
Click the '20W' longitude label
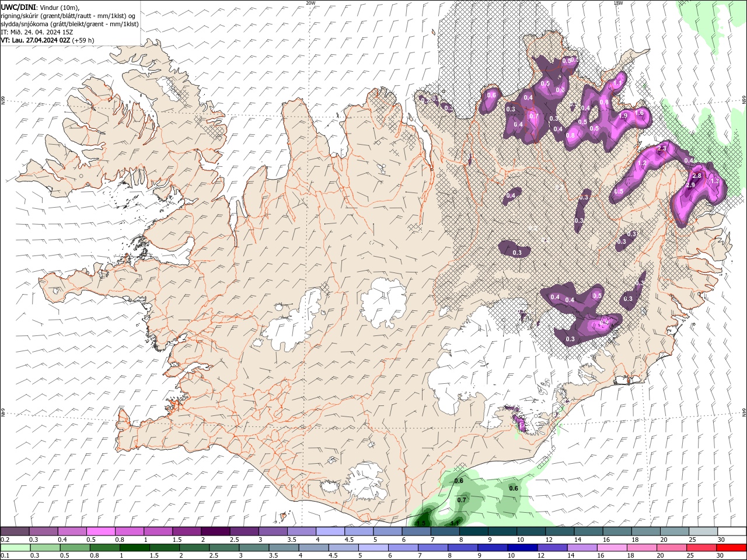click(x=310, y=3)
